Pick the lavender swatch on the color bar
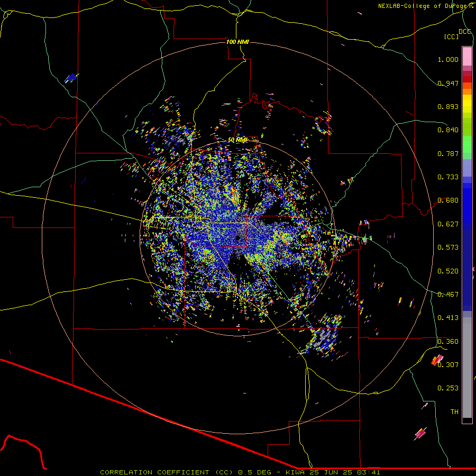The image size is (476, 476). coord(467,168)
